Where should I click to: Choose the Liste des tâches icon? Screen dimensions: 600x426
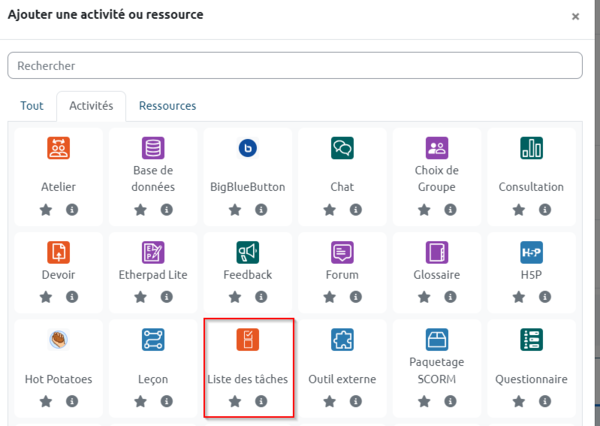click(248, 339)
